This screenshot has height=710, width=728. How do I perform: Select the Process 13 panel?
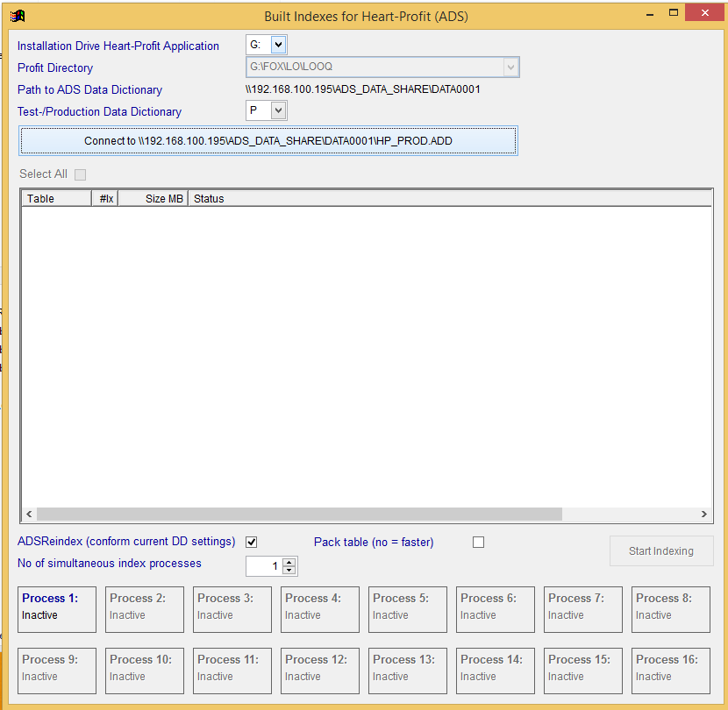[x=408, y=671]
